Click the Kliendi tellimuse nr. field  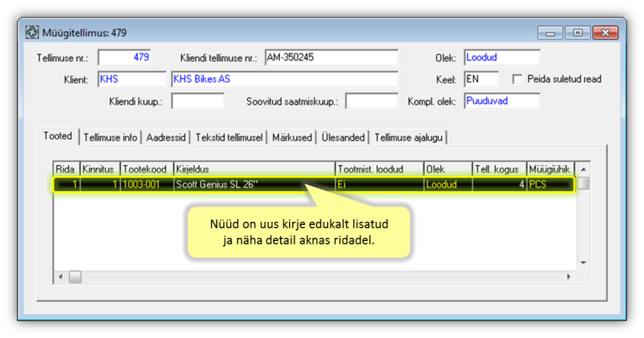tap(331, 57)
